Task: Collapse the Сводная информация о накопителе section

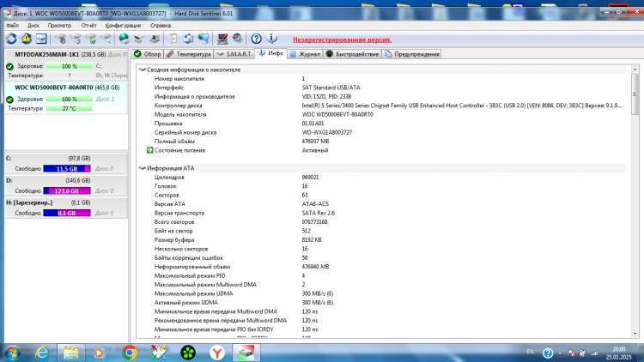Action: (x=142, y=69)
